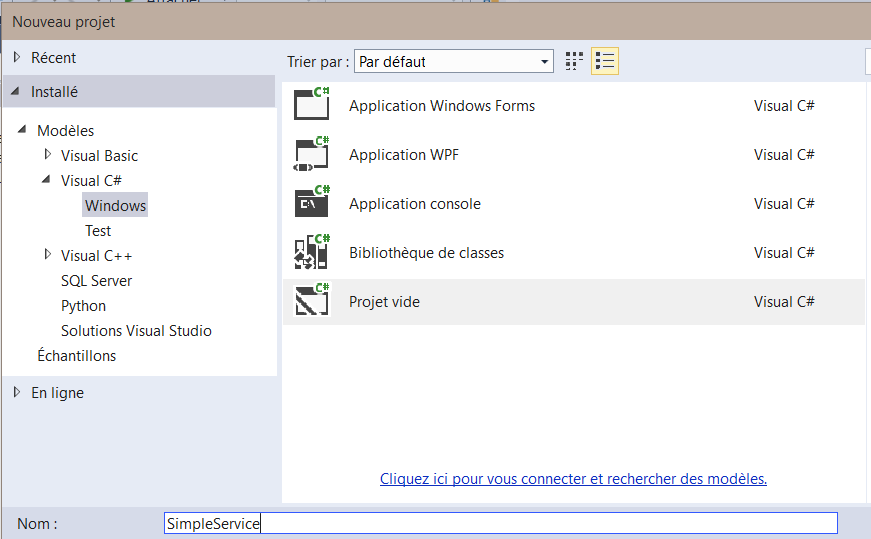
Task: Pick the Bibliothèque de classes icon
Action: click(x=312, y=253)
